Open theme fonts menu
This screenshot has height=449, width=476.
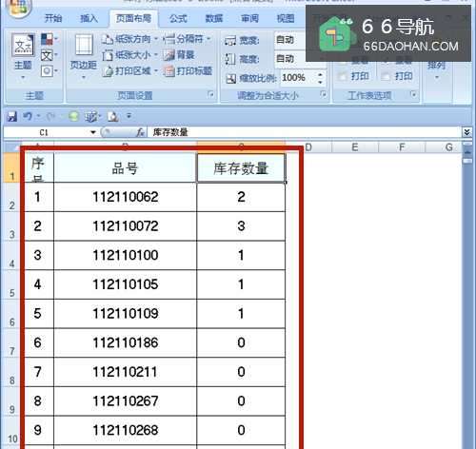tap(49, 56)
